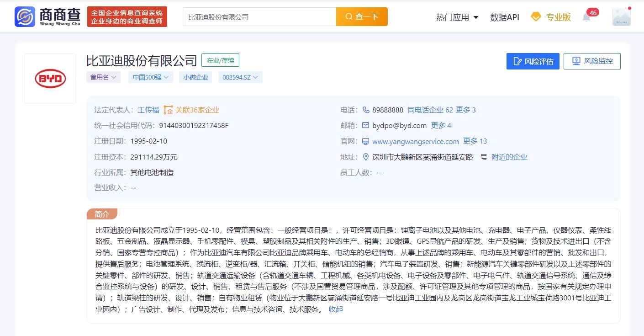
Task: Open the notification bell showing 46 alerts
Action: click(x=587, y=16)
